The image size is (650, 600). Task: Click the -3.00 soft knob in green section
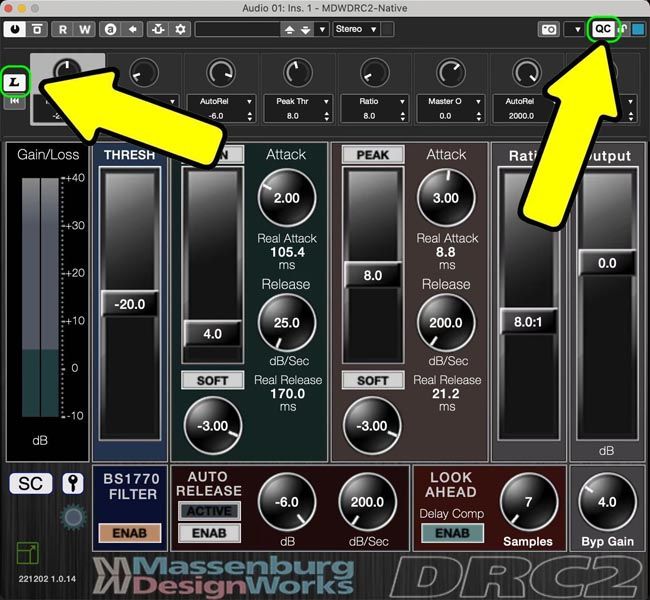tap(213, 426)
